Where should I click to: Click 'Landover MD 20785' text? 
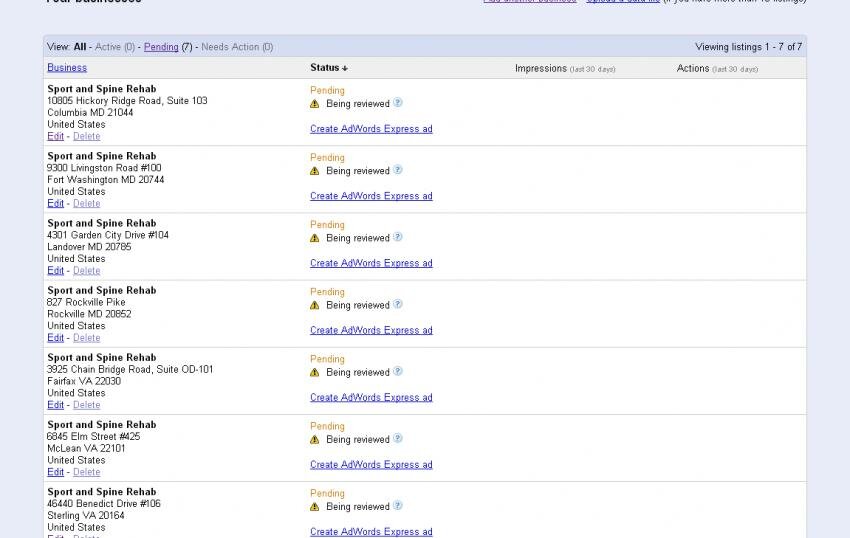(x=89, y=247)
